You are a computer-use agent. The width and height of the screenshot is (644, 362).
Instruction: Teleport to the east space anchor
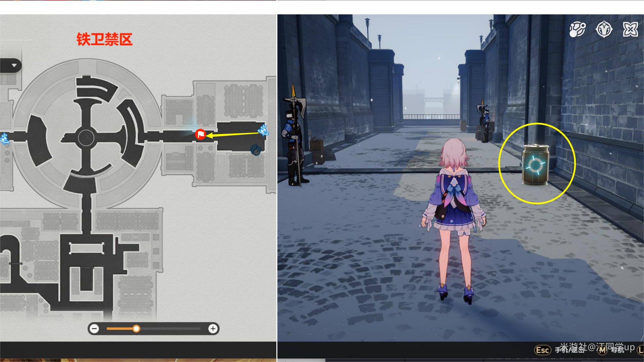click(263, 130)
